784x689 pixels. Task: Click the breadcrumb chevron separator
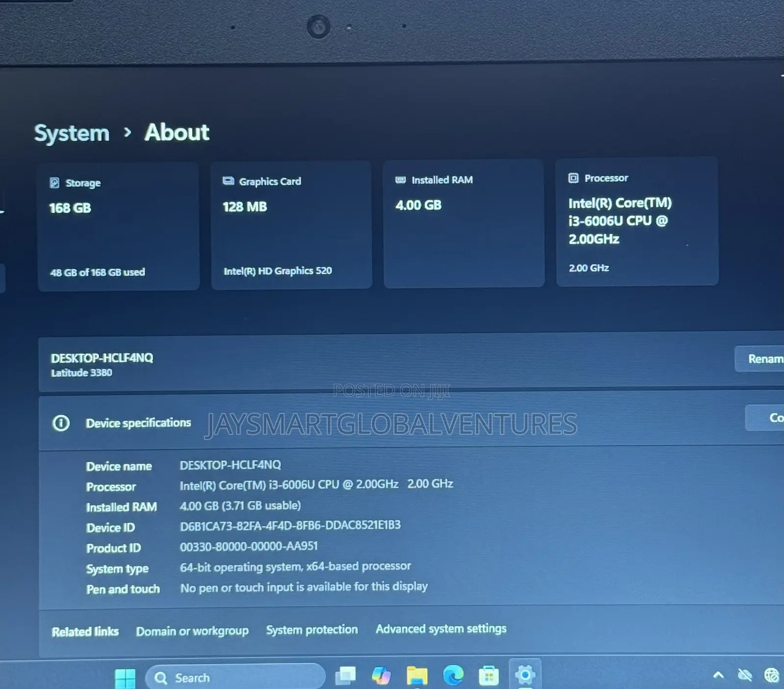(127, 132)
